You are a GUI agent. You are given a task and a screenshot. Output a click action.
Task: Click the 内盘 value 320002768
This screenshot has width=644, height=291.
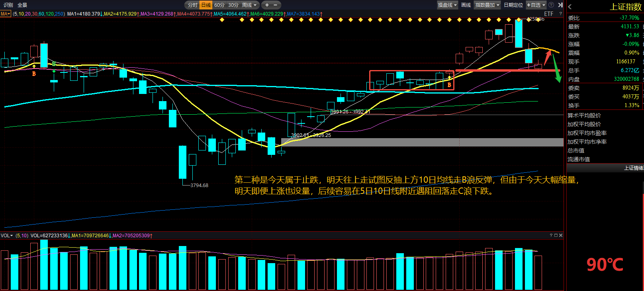point(626,79)
